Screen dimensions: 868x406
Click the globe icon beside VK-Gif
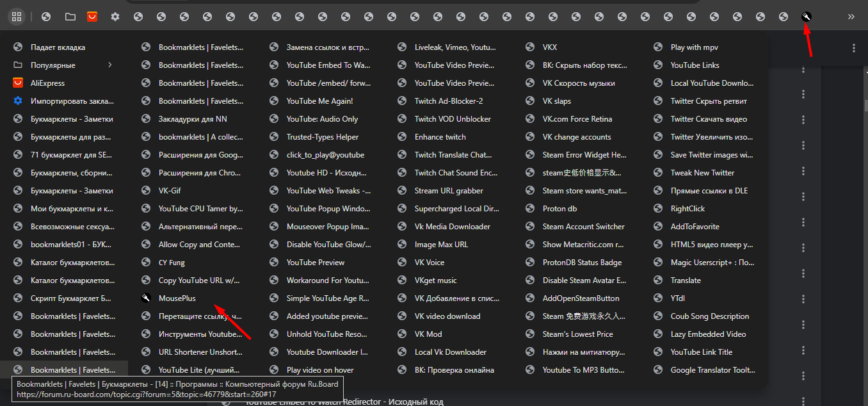coord(146,191)
